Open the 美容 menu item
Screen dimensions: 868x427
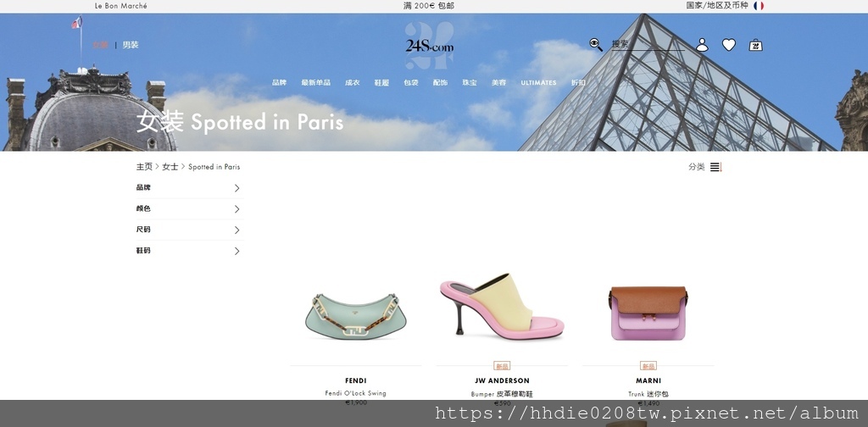498,82
